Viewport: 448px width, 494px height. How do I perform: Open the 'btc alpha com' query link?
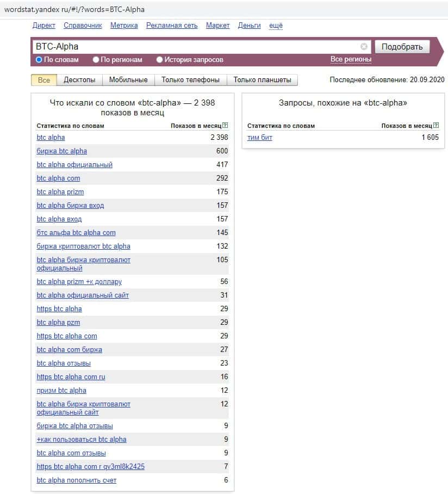tap(58, 178)
